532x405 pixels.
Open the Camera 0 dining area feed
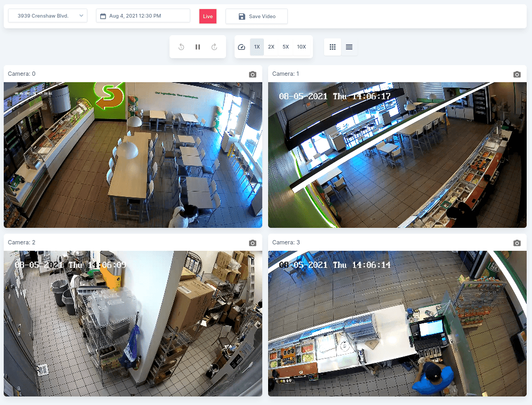pos(133,155)
